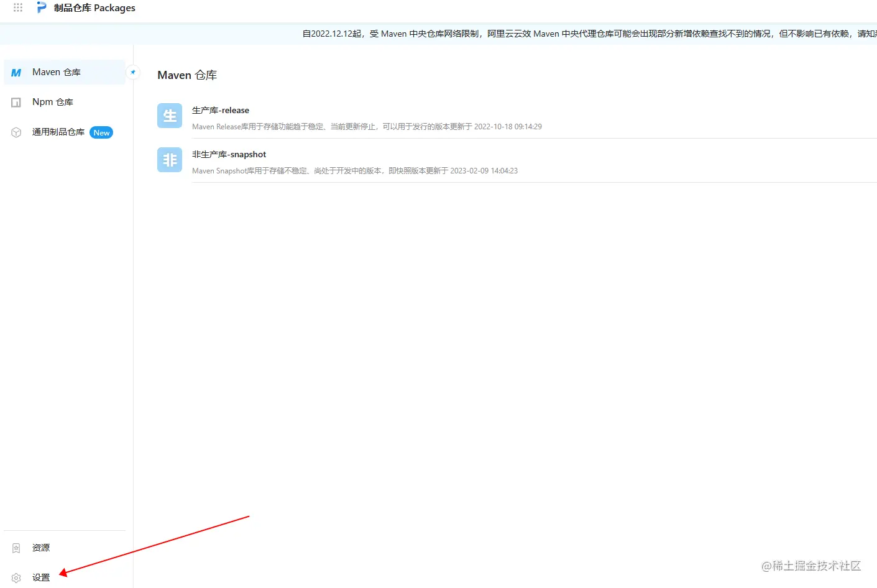Click the Npm 仓库 square icon
Screen dimensions: 877x588
(x=16, y=103)
